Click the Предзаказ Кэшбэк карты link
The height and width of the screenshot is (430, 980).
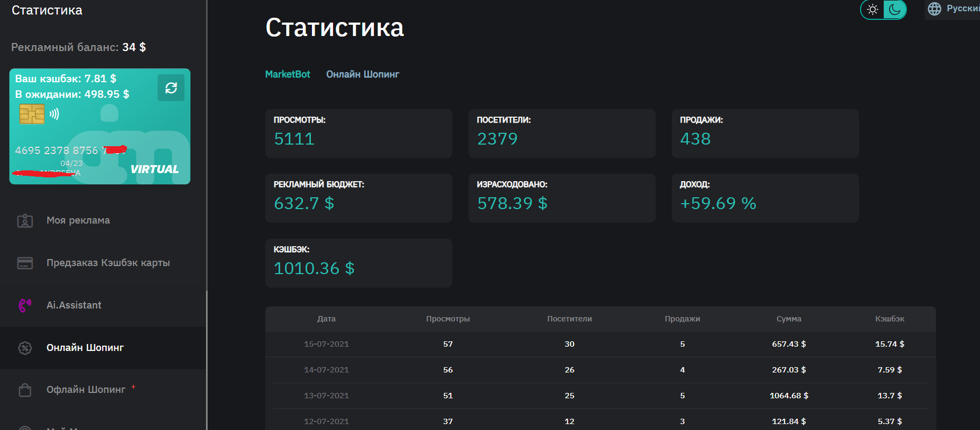tap(108, 263)
